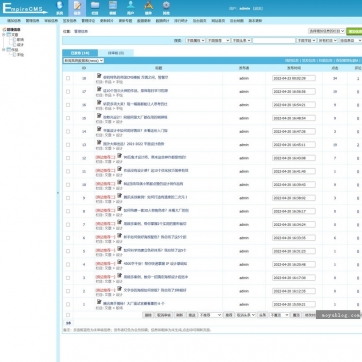362x362 pixels.
Task: Open the 数据统计 submenu item
Action: [162, 21]
